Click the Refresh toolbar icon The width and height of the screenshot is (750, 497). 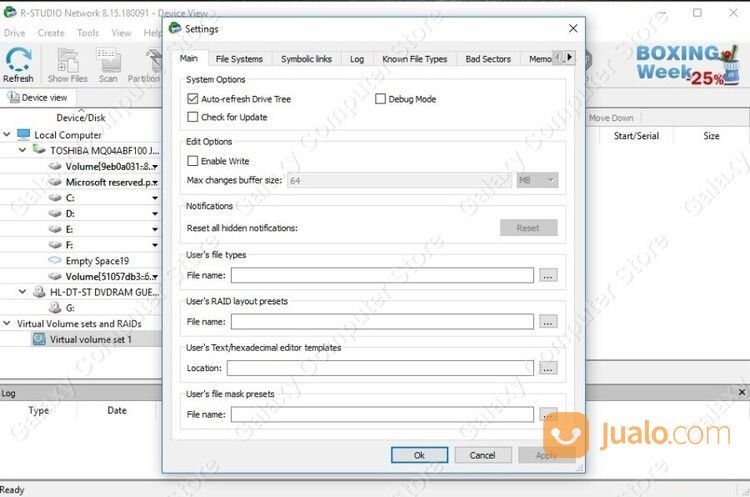(x=18, y=65)
